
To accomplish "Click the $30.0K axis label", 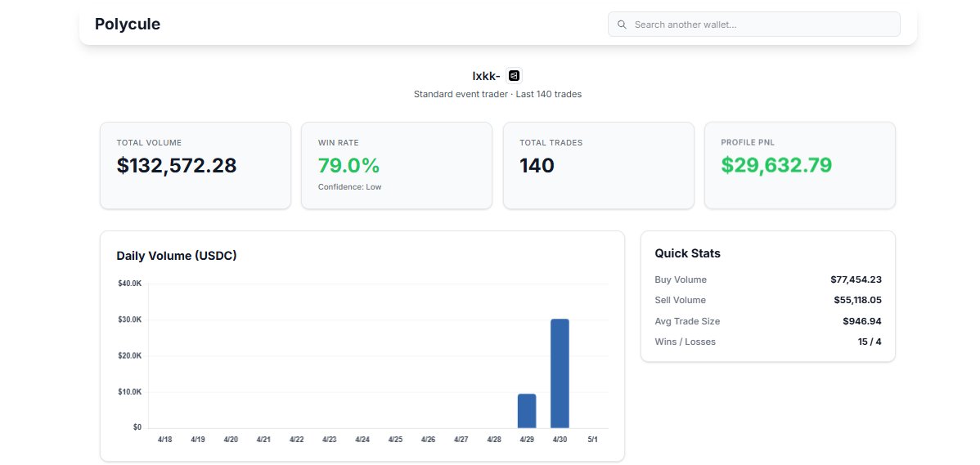I will pyautogui.click(x=130, y=320).
